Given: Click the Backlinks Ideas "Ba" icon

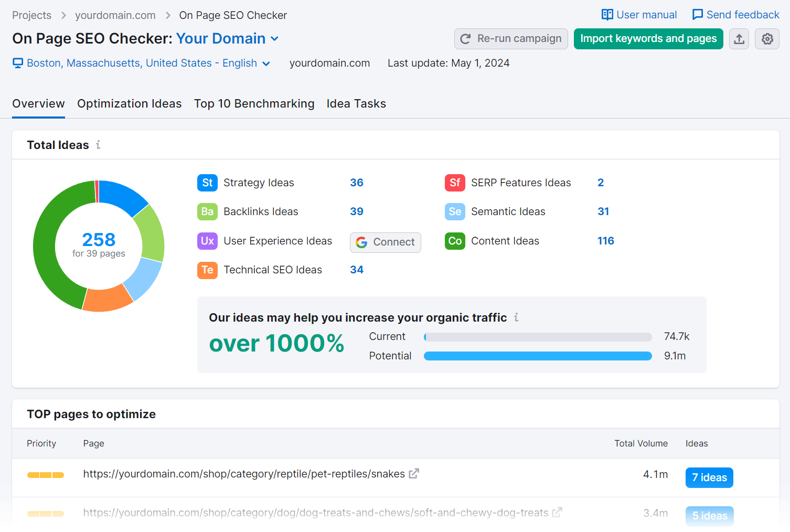Looking at the screenshot, I should (x=207, y=211).
